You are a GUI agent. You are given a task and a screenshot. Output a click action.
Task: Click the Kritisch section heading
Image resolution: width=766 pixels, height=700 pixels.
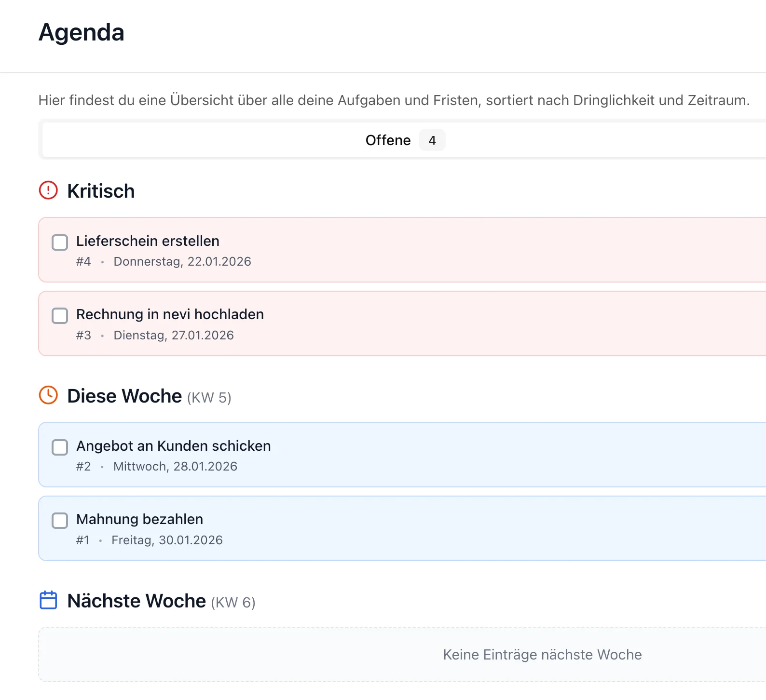[x=101, y=191]
